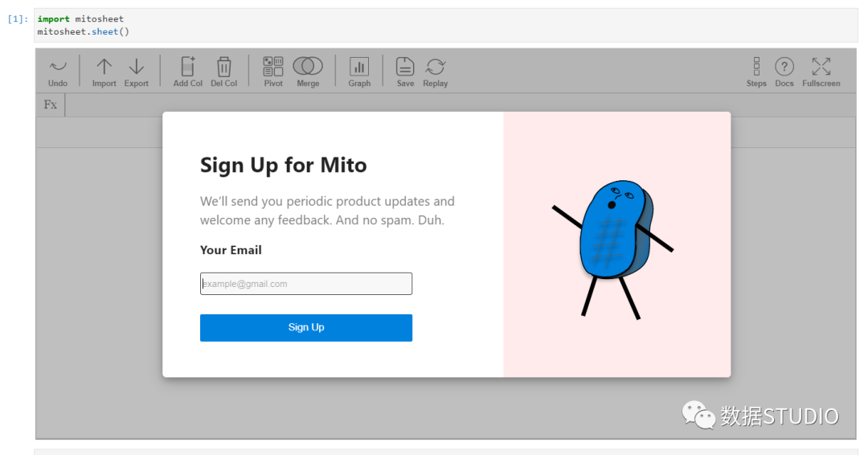Save the analysis with Save icon
The width and height of the screenshot is (868, 455).
click(x=405, y=72)
